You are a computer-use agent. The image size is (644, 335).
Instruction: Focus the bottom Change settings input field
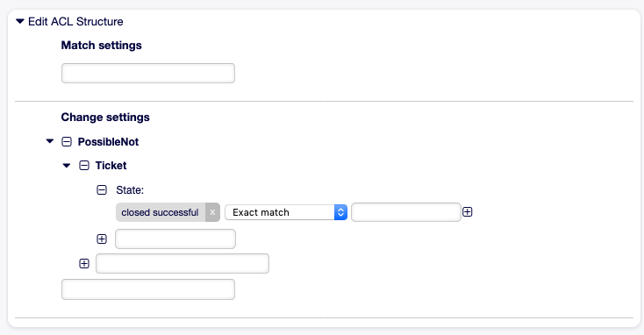point(148,289)
